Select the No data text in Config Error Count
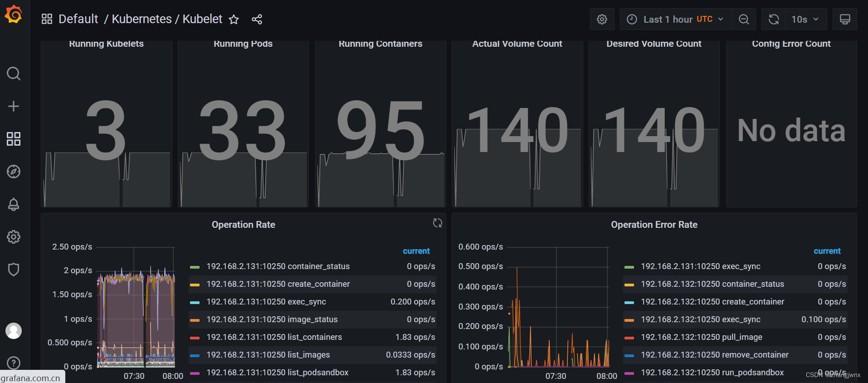 [791, 131]
